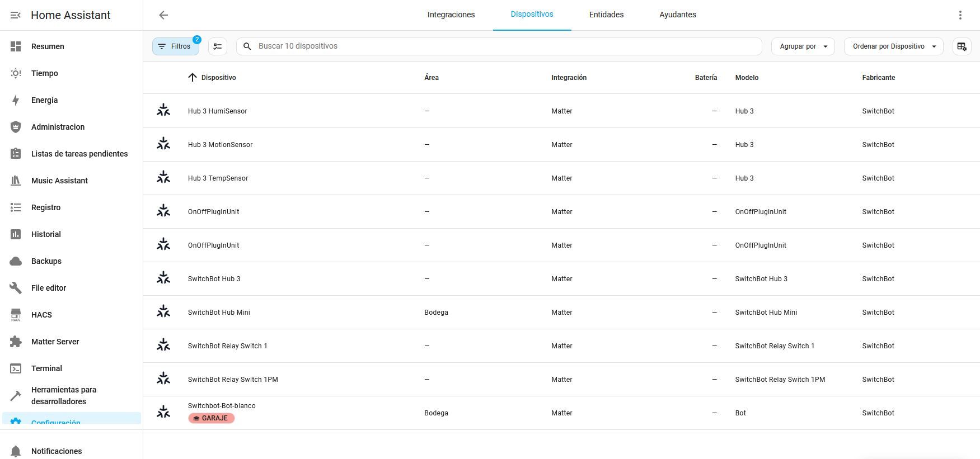The height and width of the screenshot is (459, 980).
Task: Focus the Buscar 10 dispositivos field
Action: point(499,46)
